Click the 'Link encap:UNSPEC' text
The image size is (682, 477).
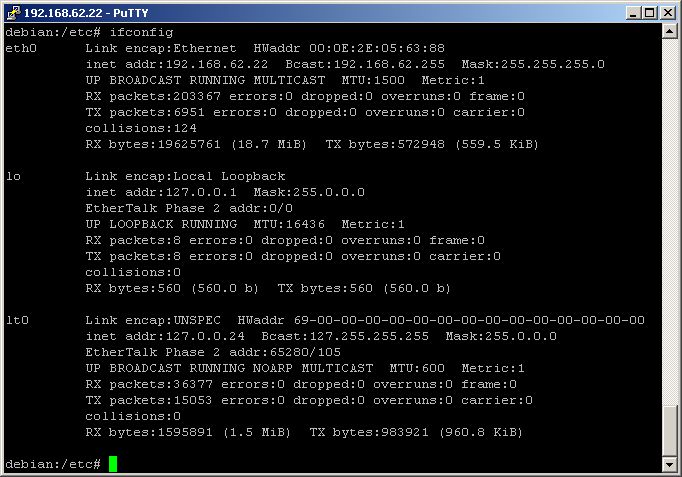coord(153,320)
